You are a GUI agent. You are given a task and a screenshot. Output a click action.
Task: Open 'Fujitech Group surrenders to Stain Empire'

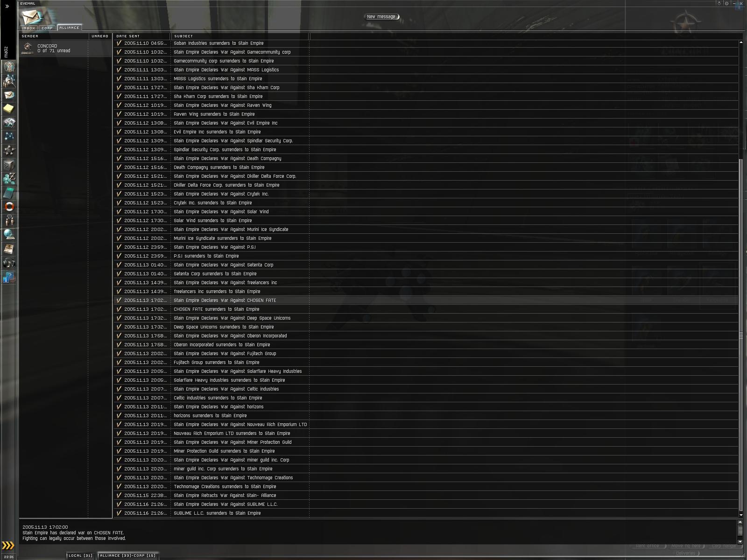(426, 362)
